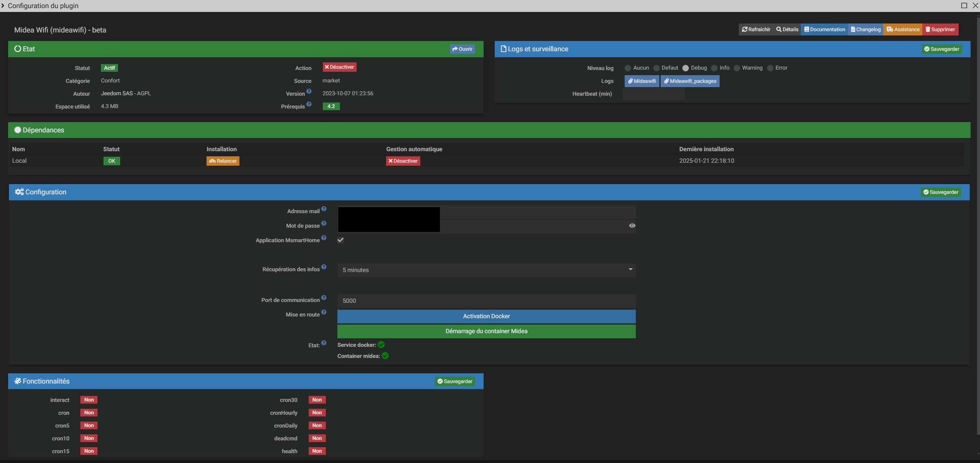This screenshot has width=980, height=463.
Task: Click the Etat help icon in Configuration
Action: 324,343
